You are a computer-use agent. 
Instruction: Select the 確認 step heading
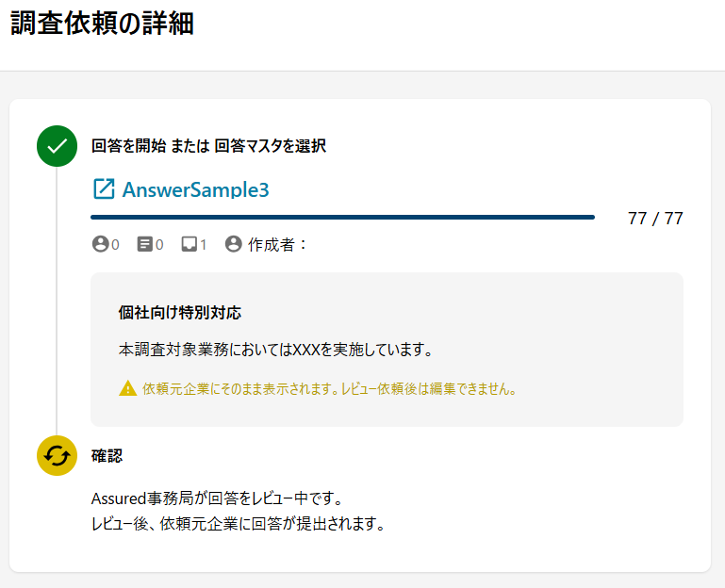(107, 456)
